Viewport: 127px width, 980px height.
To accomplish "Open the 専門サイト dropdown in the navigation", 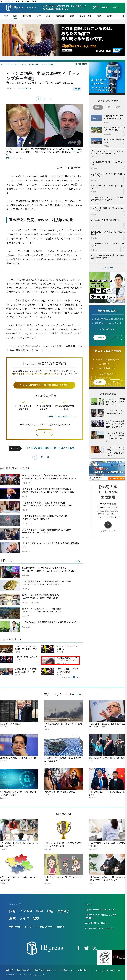I will [112, 16].
